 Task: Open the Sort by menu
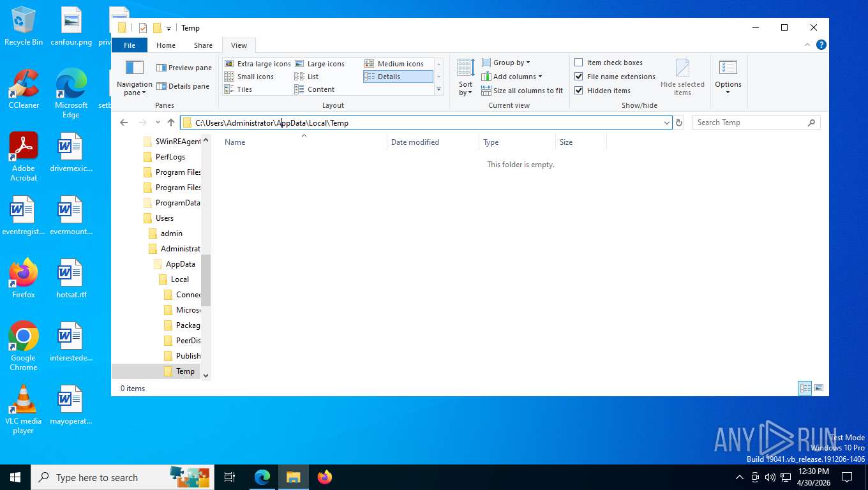tap(465, 78)
